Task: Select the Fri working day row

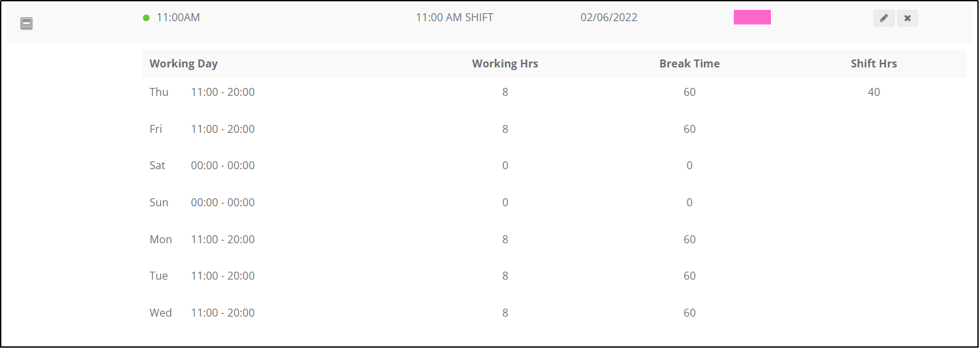Action: [x=555, y=129]
